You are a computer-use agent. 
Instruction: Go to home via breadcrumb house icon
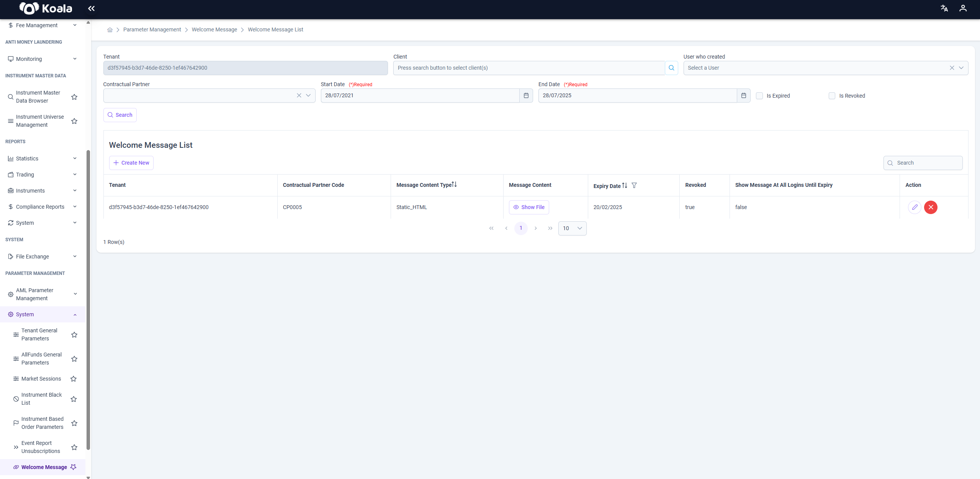click(x=110, y=30)
